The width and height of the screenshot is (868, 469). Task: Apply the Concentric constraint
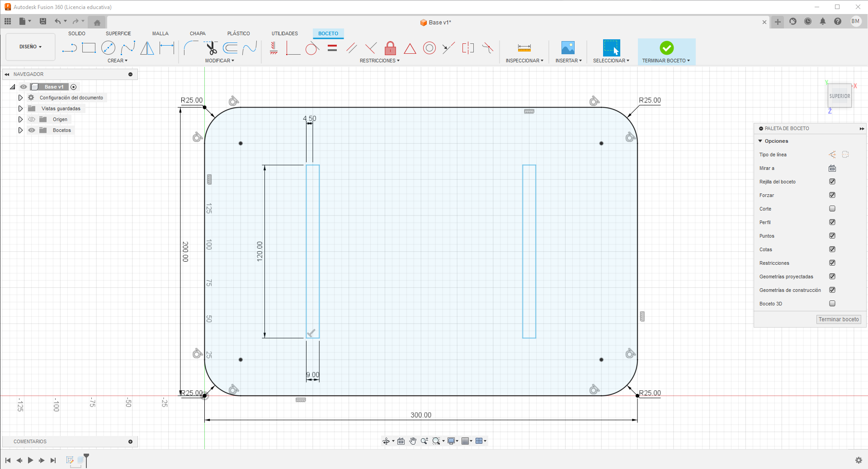[429, 48]
